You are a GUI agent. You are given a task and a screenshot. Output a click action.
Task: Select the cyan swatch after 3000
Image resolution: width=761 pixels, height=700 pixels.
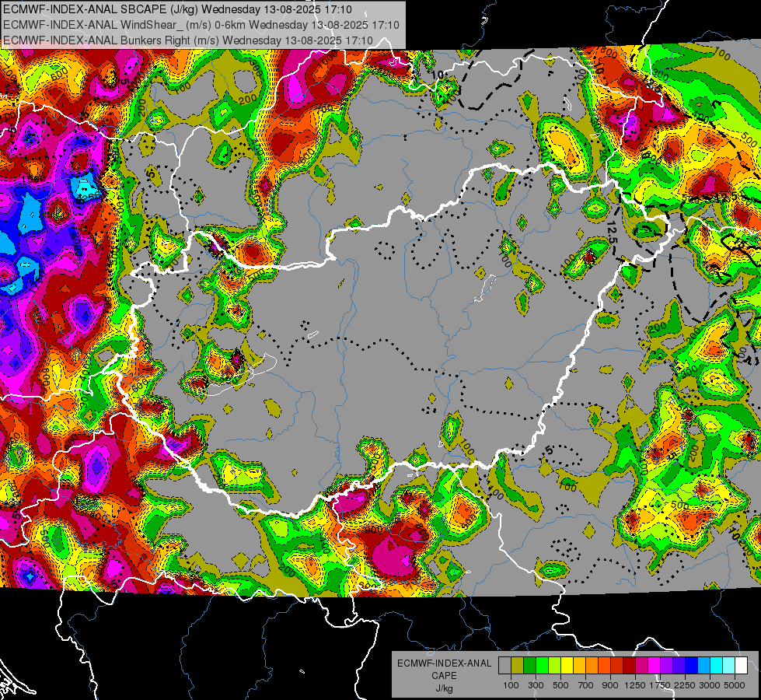[x=717, y=666]
